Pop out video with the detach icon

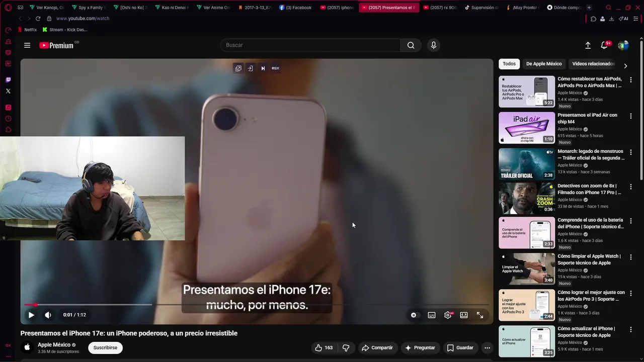click(x=238, y=68)
